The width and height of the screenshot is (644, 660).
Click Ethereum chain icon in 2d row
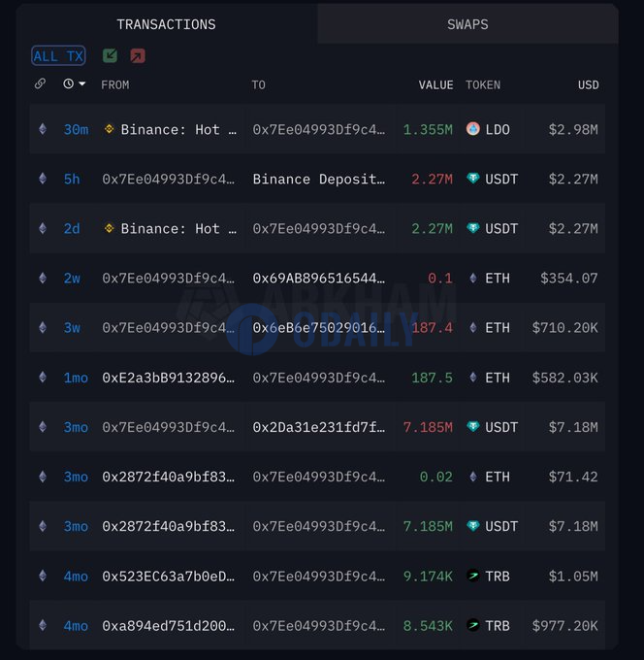(43, 228)
